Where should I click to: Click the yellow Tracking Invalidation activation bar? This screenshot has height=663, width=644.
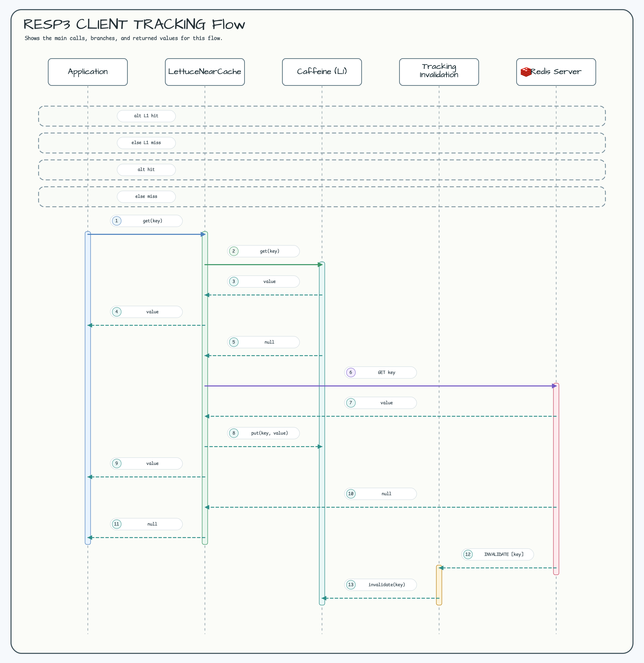click(439, 585)
